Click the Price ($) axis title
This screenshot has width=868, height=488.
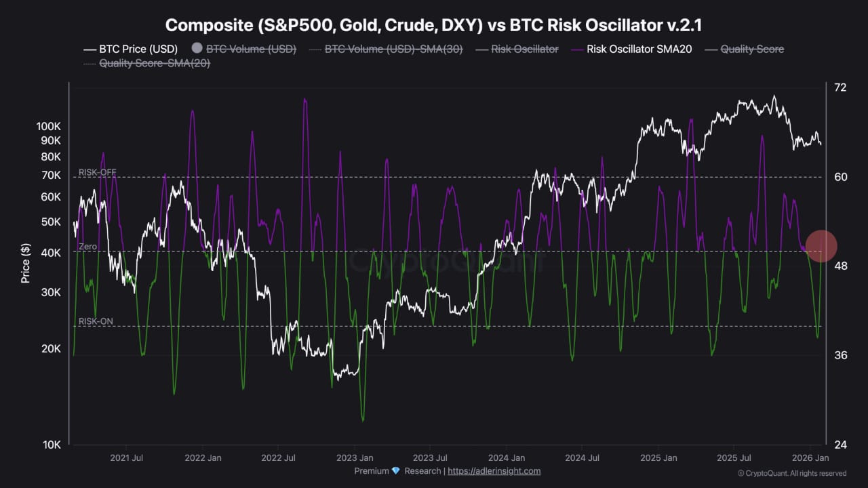(x=25, y=263)
